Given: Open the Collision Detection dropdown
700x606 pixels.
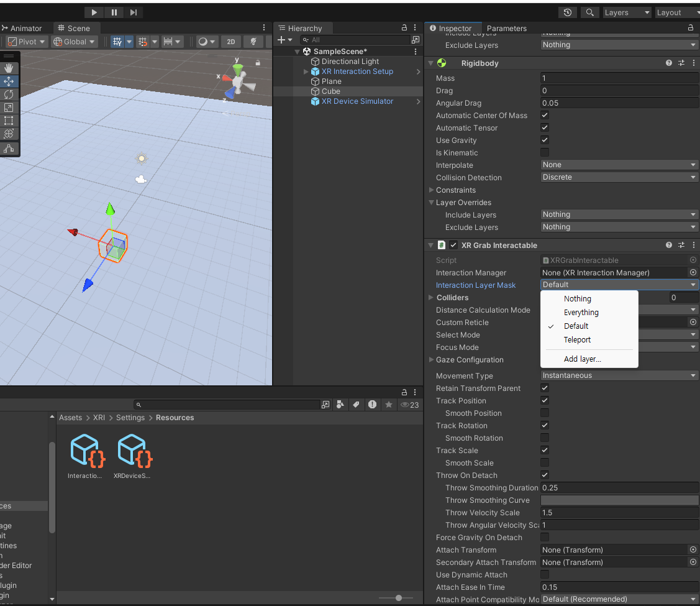Looking at the screenshot, I should [x=619, y=177].
